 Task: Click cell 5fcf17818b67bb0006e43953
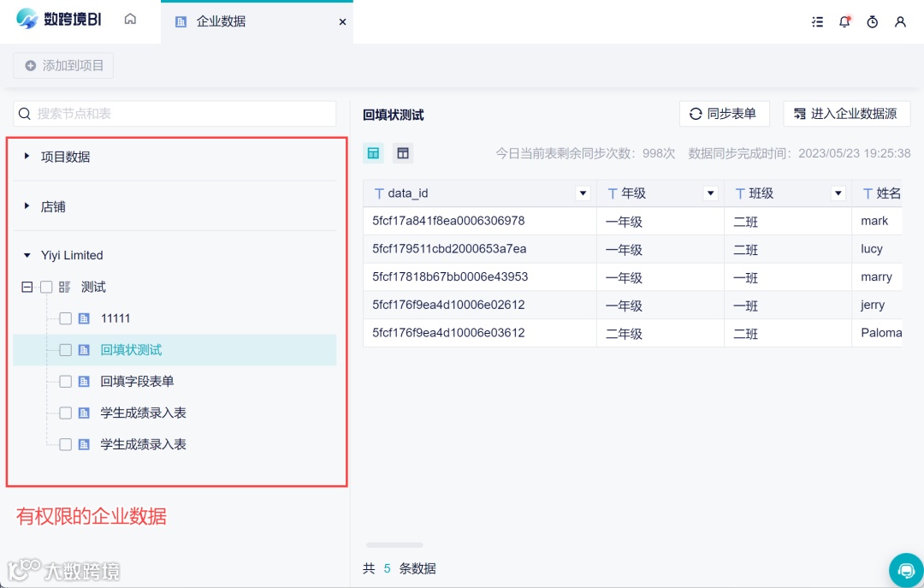(x=480, y=276)
